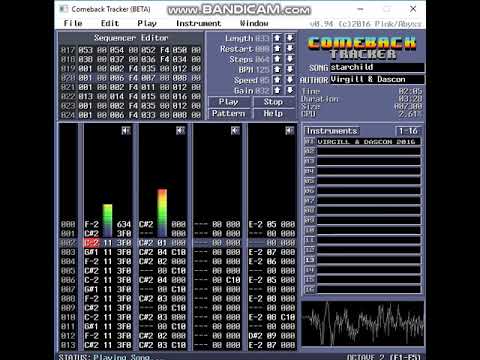Screen dimensions: 480x360
Task: Open the Edit menu
Action: click(x=110, y=23)
